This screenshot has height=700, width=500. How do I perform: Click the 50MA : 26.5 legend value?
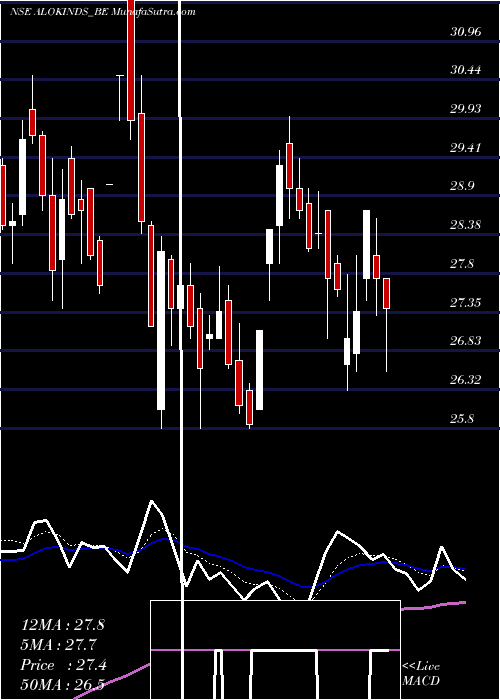62,684
